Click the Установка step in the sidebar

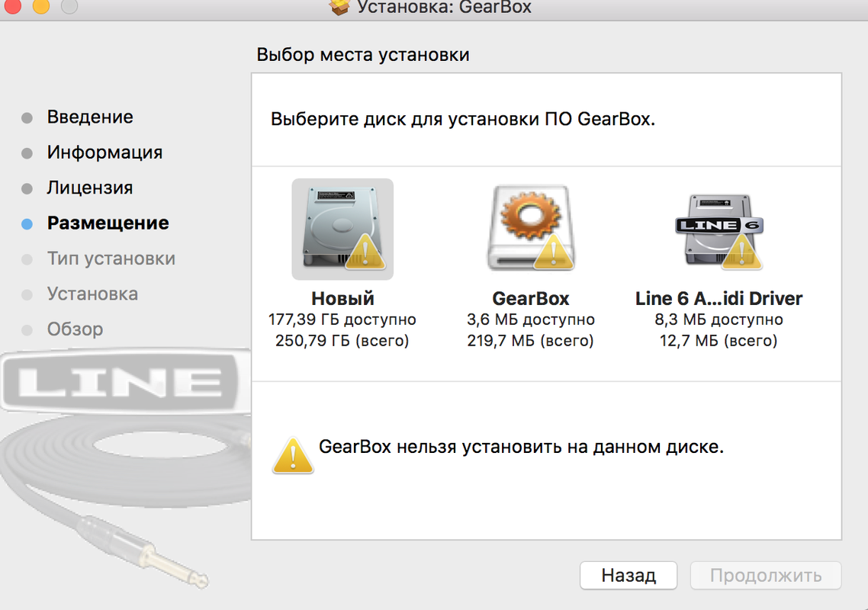(92, 294)
